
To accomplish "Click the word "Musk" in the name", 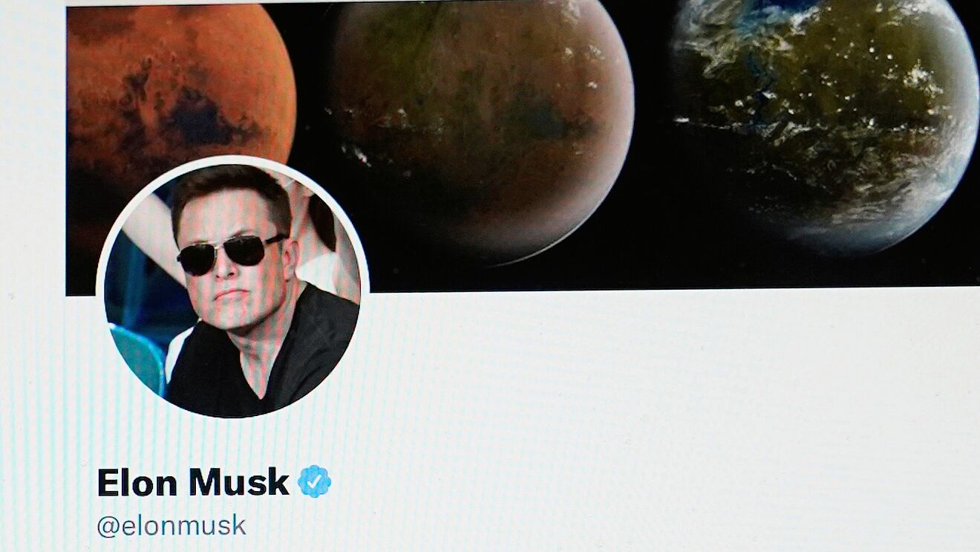I will point(239,482).
